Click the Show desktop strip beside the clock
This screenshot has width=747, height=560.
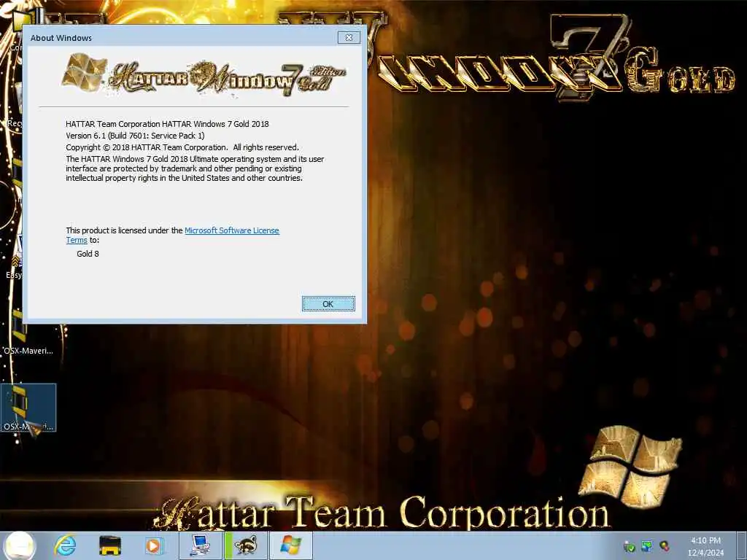pyautogui.click(x=742, y=545)
